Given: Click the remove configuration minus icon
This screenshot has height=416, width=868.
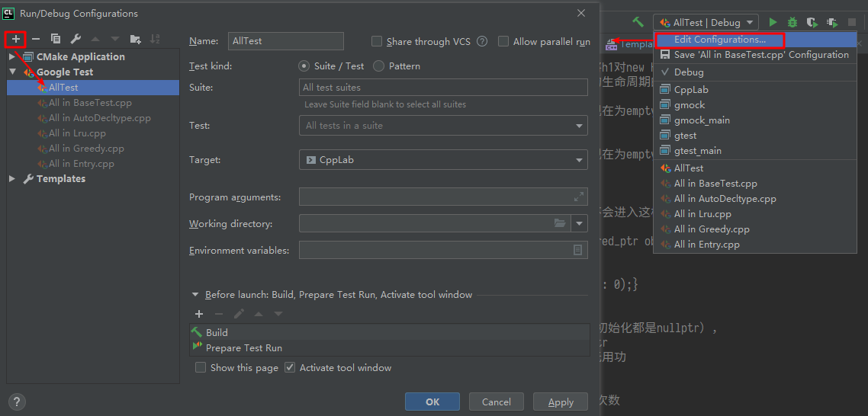Looking at the screenshot, I should pyautogui.click(x=36, y=39).
